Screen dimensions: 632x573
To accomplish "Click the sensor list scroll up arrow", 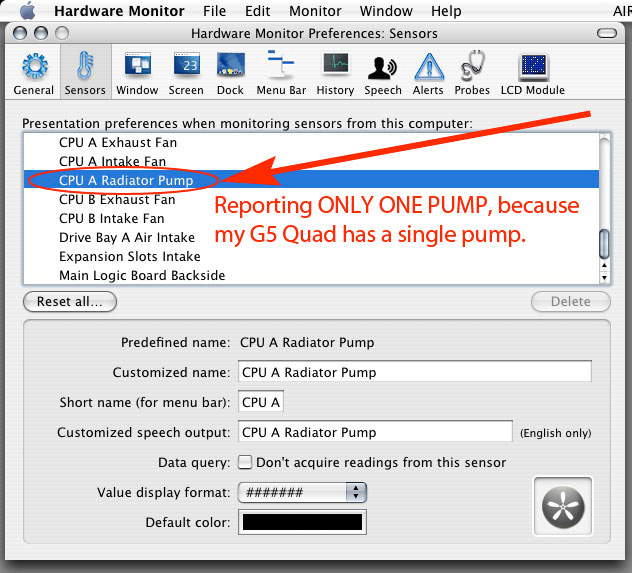I will point(604,265).
